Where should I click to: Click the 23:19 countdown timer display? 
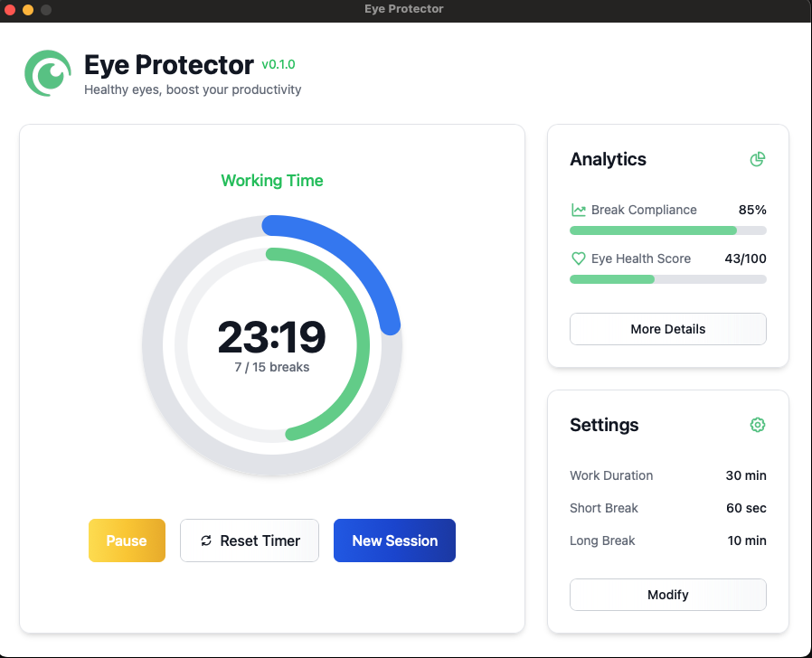click(271, 337)
